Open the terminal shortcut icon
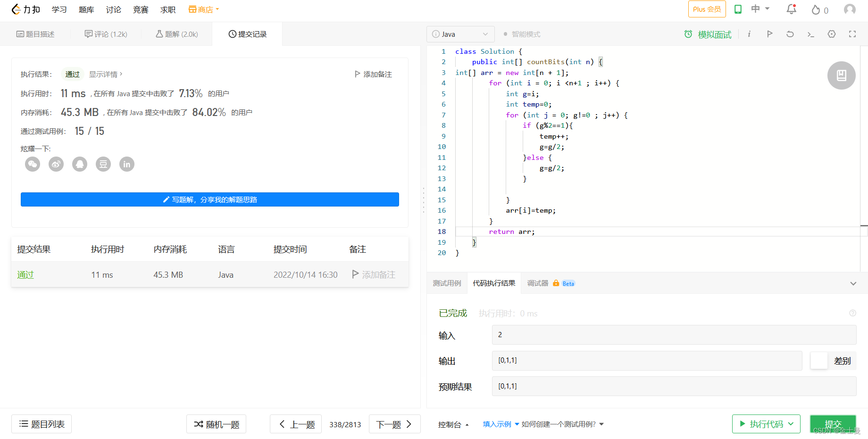Viewport: 868px width, 439px height. (811, 34)
